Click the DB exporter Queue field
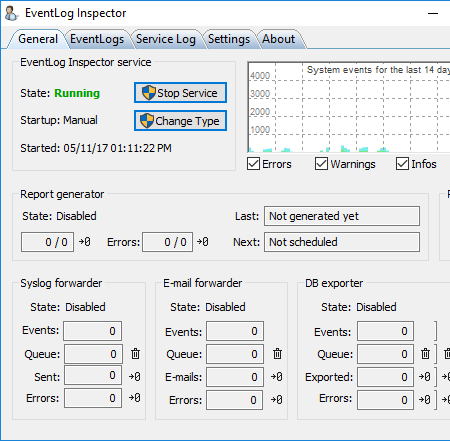The height and width of the screenshot is (441, 450). (x=386, y=354)
